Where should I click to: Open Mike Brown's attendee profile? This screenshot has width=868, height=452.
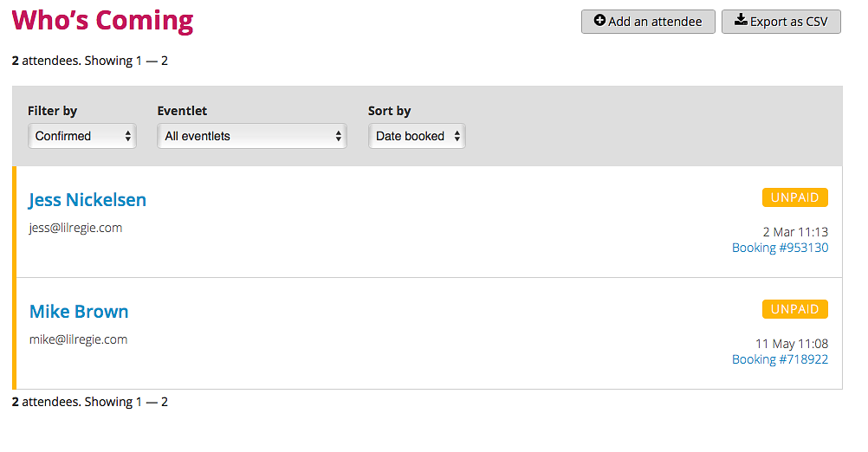79,312
